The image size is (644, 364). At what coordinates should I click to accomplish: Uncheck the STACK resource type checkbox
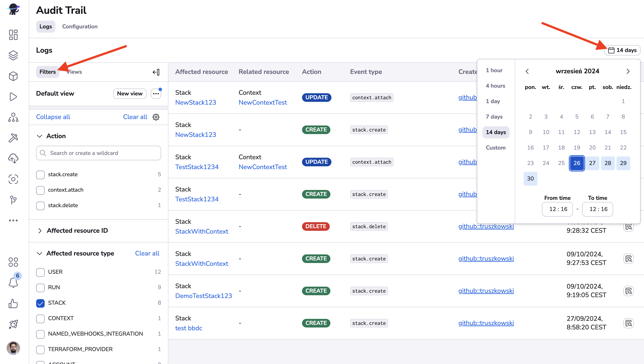coord(40,303)
